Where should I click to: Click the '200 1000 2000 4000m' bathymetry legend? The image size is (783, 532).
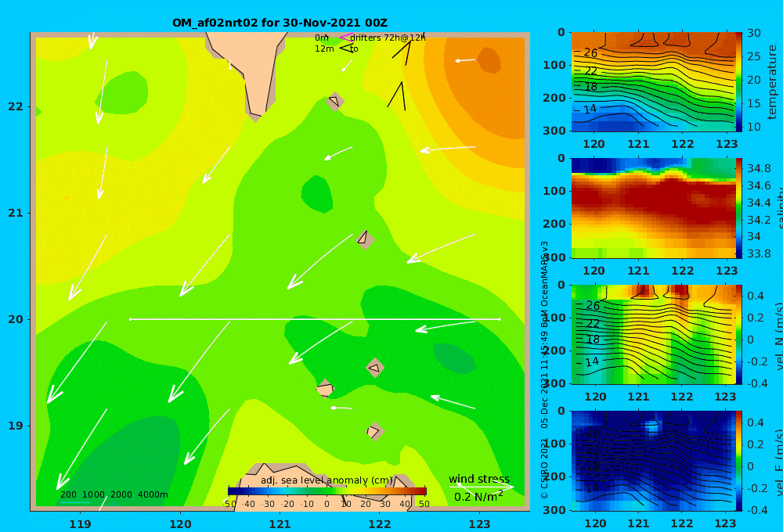coord(114,494)
